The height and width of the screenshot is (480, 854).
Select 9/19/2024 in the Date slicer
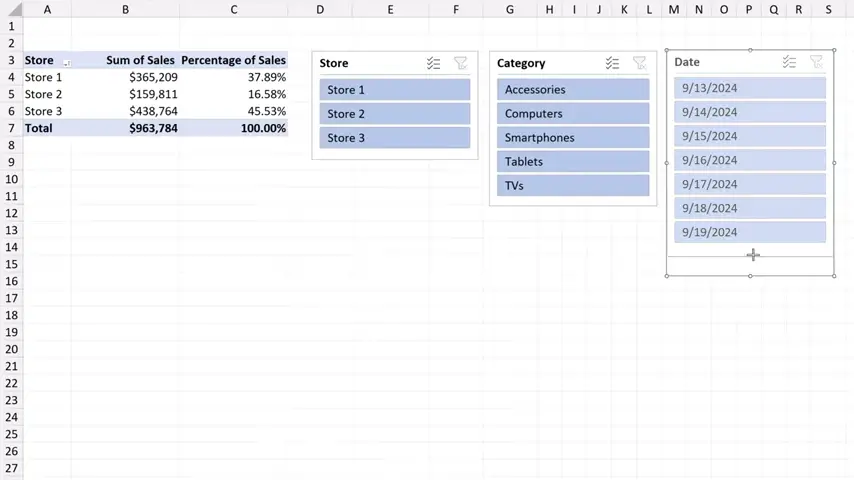pos(749,232)
